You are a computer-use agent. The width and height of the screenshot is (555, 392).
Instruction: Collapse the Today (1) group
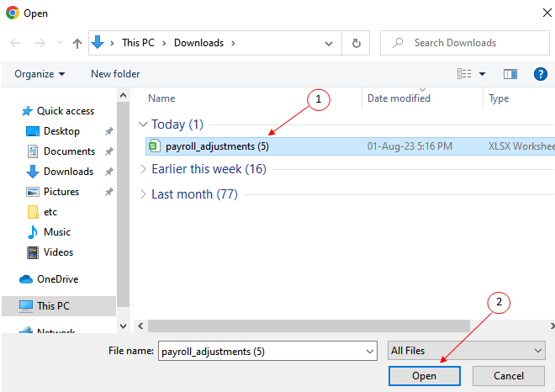coord(143,124)
